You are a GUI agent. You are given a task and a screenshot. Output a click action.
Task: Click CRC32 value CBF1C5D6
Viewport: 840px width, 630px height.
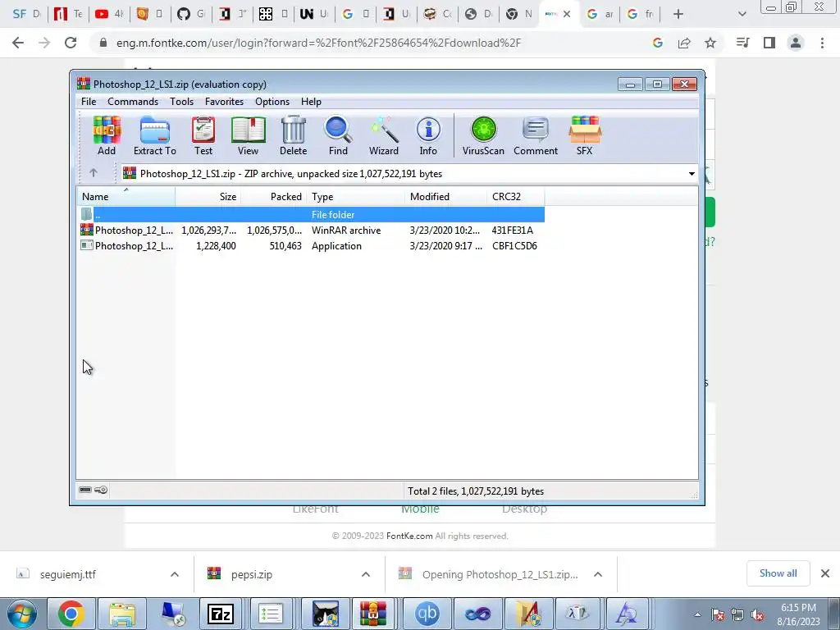tap(514, 246)
